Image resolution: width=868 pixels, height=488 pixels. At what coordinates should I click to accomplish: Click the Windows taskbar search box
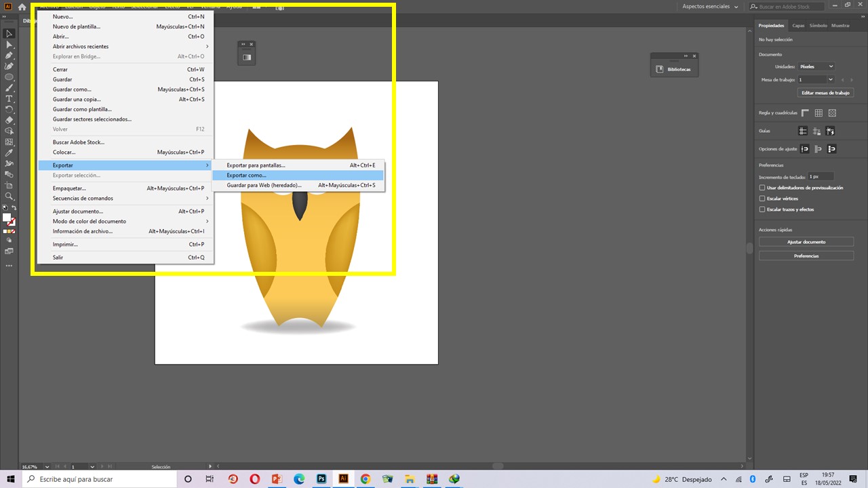coord(100,479)
